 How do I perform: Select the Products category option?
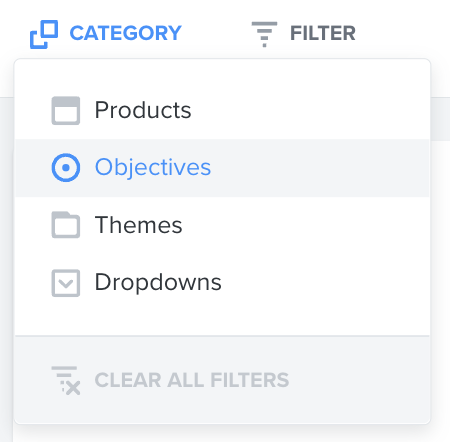pyautogui.click(x=222, y=111)
